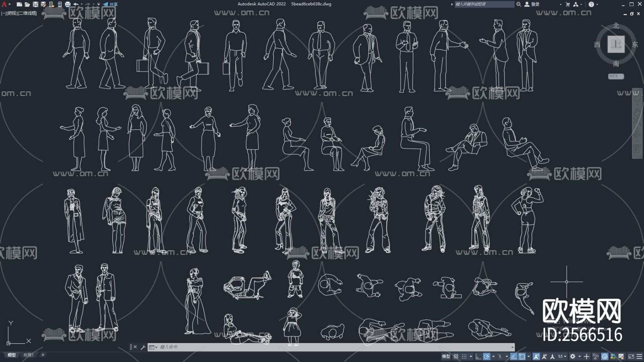Click the ViewCube 北 north label
Viewport: 644px width, 362px height.
(x=616, y=26)
